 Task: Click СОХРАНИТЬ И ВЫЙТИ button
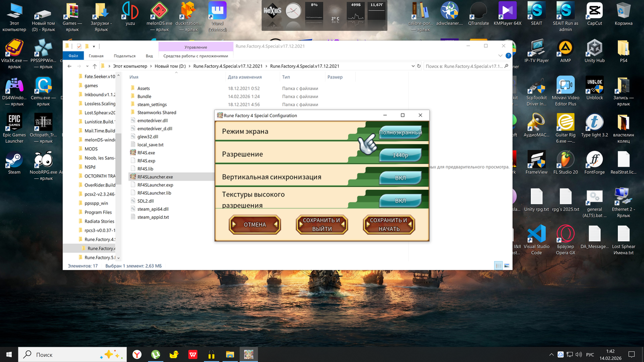tap(322, 224)
